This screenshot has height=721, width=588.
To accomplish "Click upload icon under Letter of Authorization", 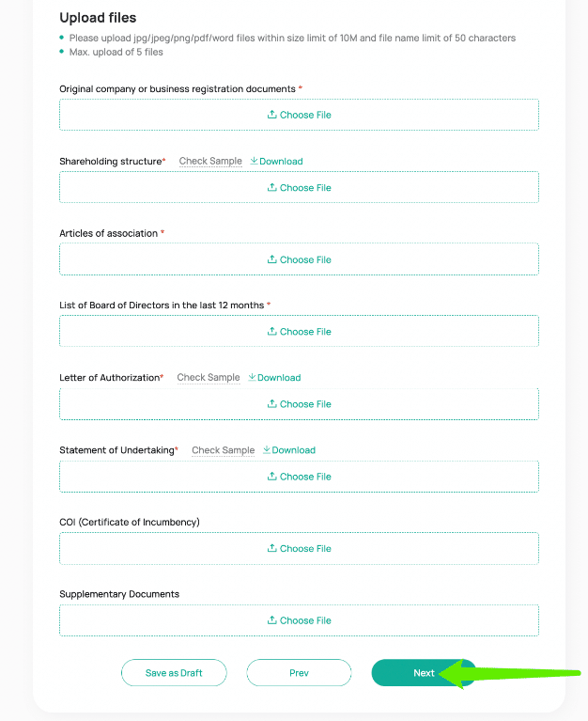I will (272, 403).
